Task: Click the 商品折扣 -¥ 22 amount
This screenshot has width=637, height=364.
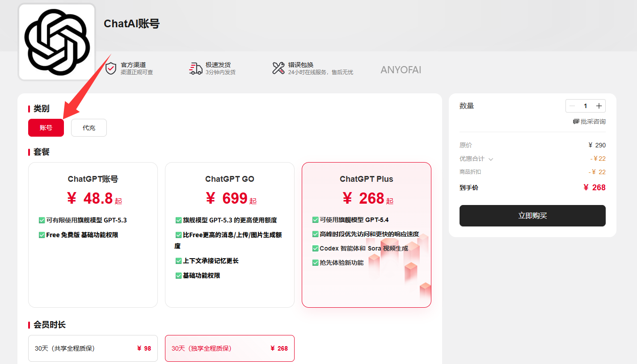Action: click(597, 172)
